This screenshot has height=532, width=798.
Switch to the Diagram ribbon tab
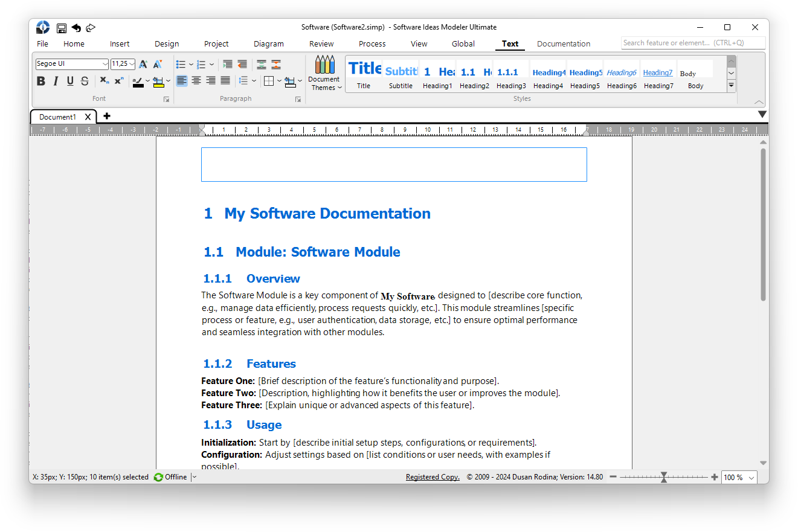(269, 43)
